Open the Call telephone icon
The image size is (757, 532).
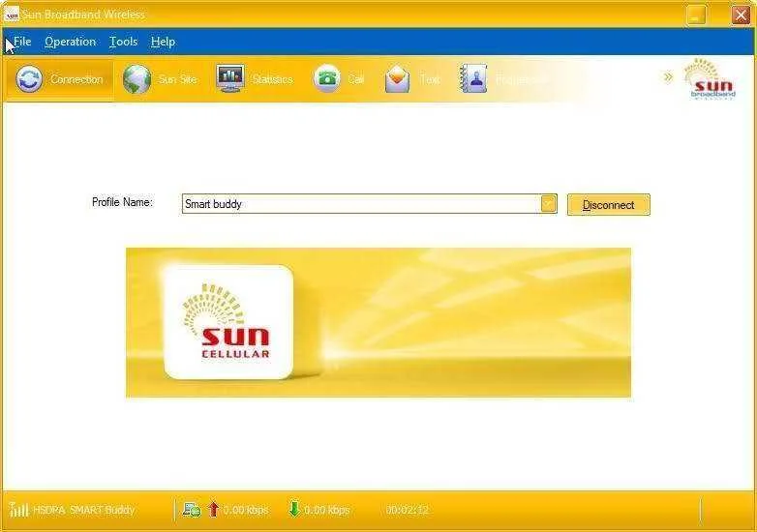[x=327, y=78]
